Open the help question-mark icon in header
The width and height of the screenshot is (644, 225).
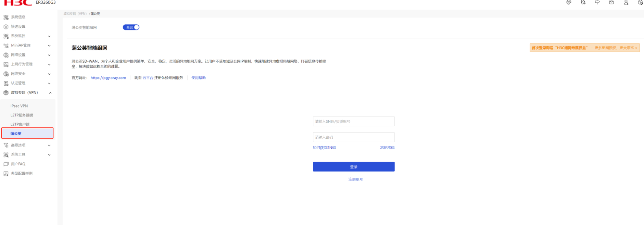(640, 2)
